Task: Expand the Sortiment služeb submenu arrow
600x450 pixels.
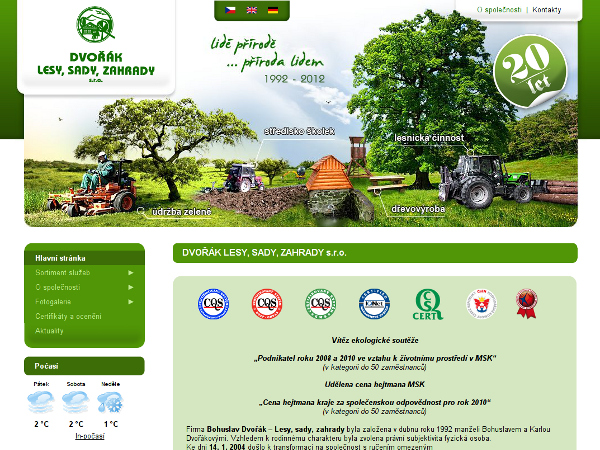Action: point(131,272)
